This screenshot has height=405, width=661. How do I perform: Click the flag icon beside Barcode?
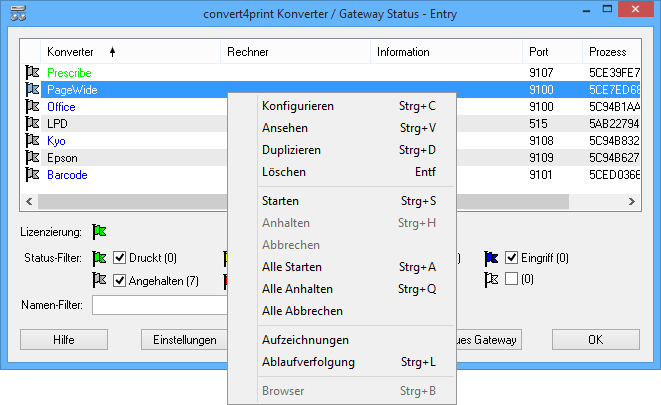click(32, 174)
